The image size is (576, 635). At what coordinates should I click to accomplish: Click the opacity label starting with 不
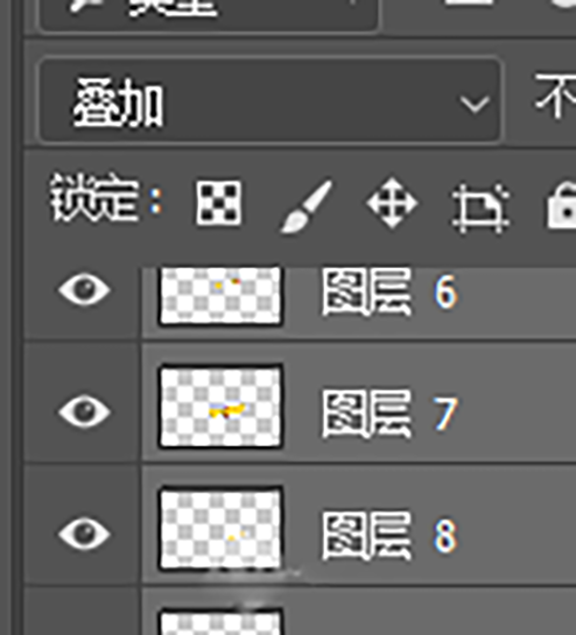[555, 96]
